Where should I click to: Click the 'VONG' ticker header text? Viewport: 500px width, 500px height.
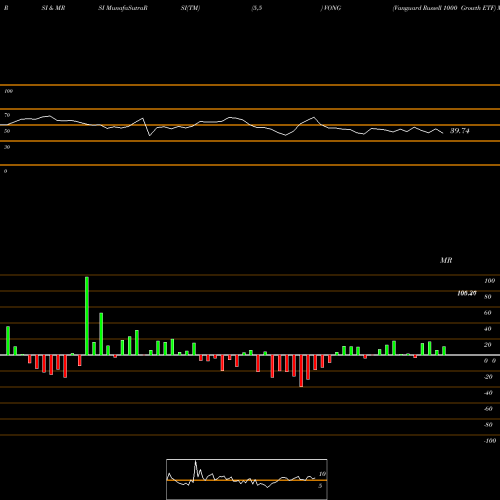332,8
